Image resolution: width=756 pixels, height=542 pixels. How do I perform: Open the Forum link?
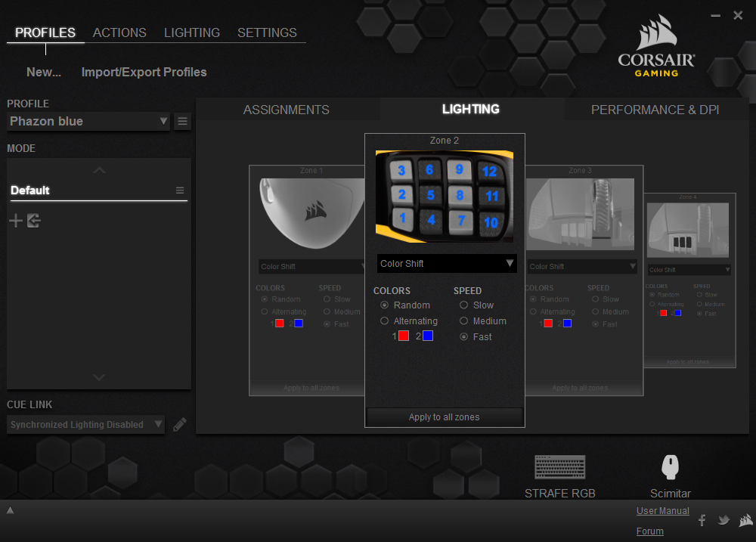point(650,531)
